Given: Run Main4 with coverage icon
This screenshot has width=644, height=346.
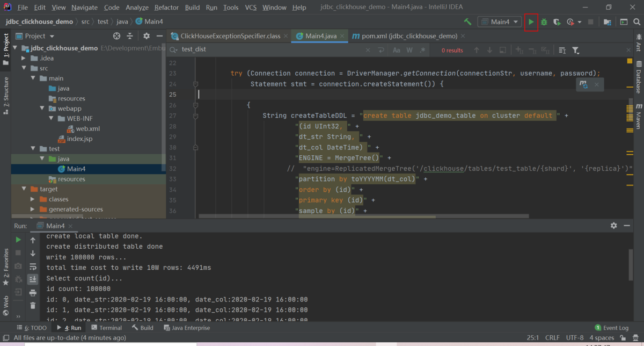Looking at the screenshot, I should [557, 22].
